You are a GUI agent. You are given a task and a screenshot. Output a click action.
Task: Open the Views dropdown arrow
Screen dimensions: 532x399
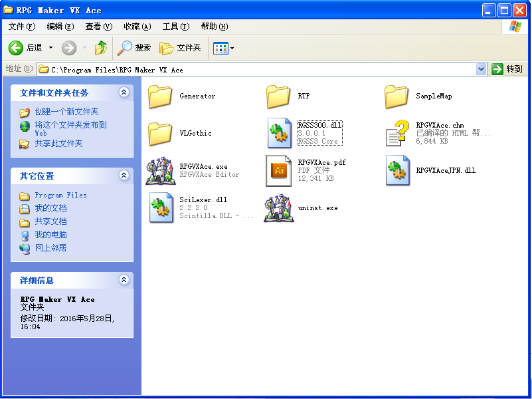(x=232, y=49)
